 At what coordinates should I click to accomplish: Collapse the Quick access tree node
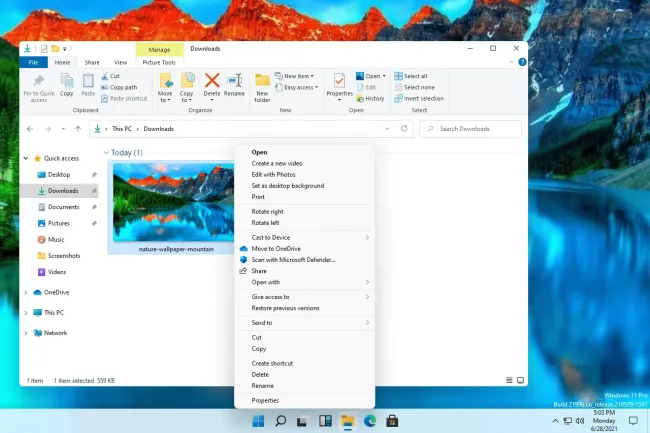pos(26,158)
